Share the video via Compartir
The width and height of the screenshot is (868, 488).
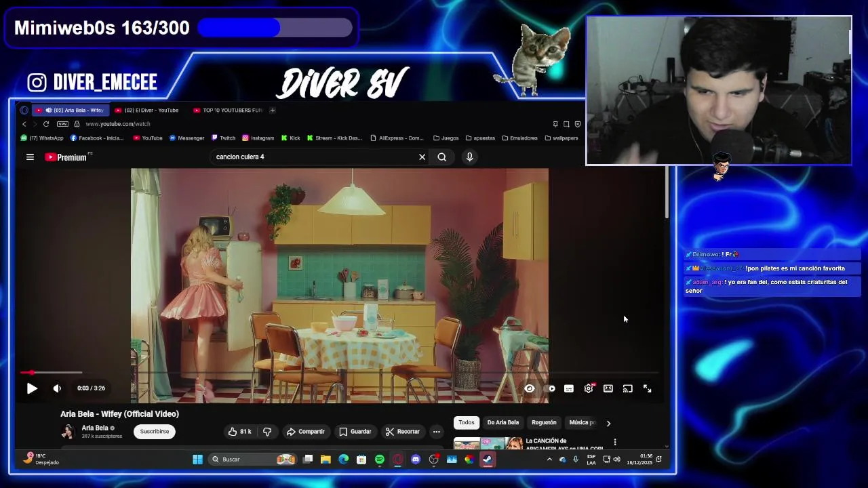click(x=305, y=431)
